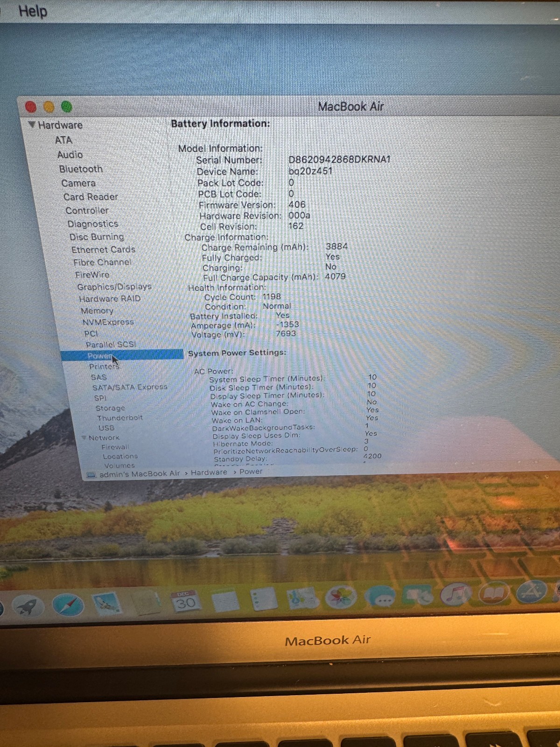
Task: Click the computer icon in the path bar
Action: 91,475
